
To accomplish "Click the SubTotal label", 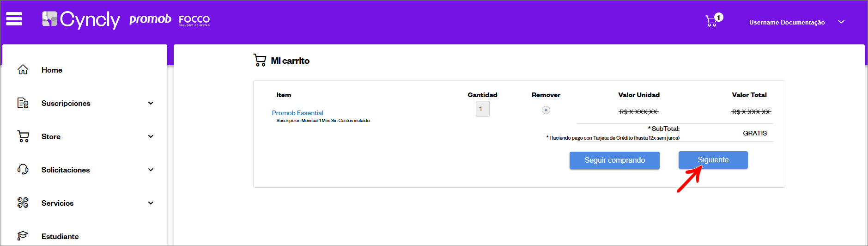I will coord(664,129).
